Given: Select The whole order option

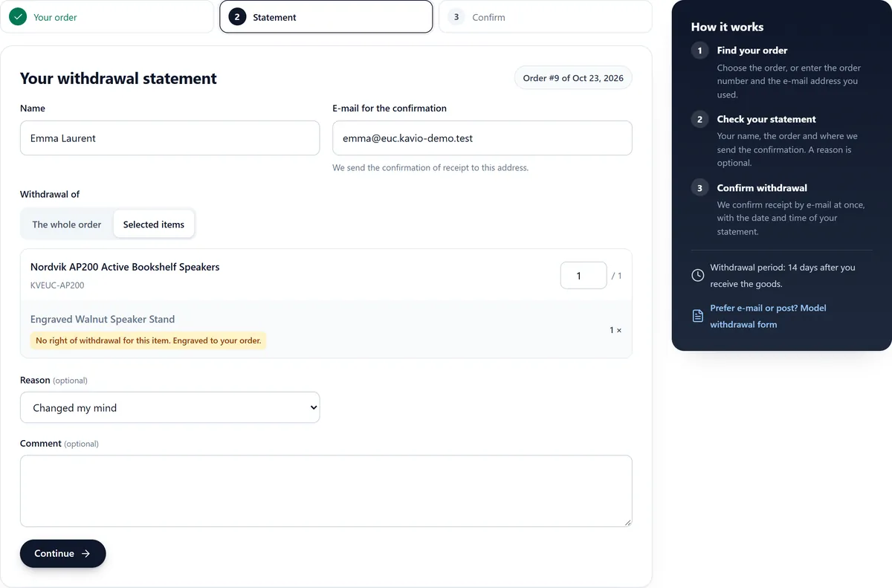Looking at the screenshot, I should pyautogui.click(x=67, y=224).
